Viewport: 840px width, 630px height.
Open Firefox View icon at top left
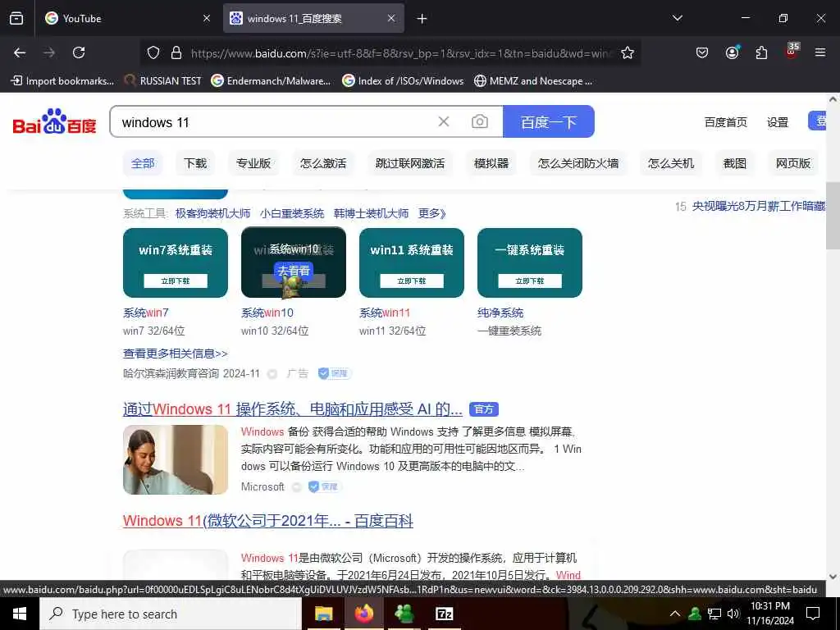click(16, 18)
